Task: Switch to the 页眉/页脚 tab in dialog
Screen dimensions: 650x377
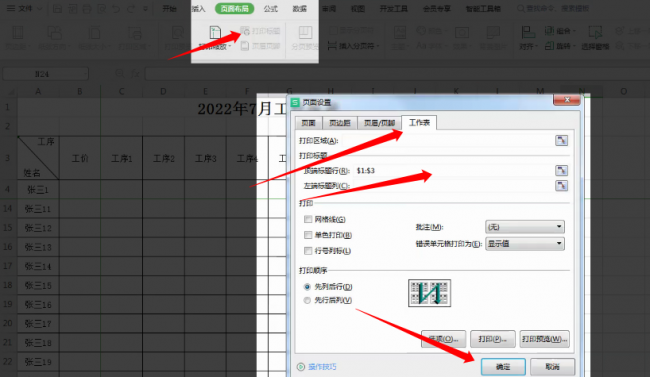Action: click(x=379, y=123)
